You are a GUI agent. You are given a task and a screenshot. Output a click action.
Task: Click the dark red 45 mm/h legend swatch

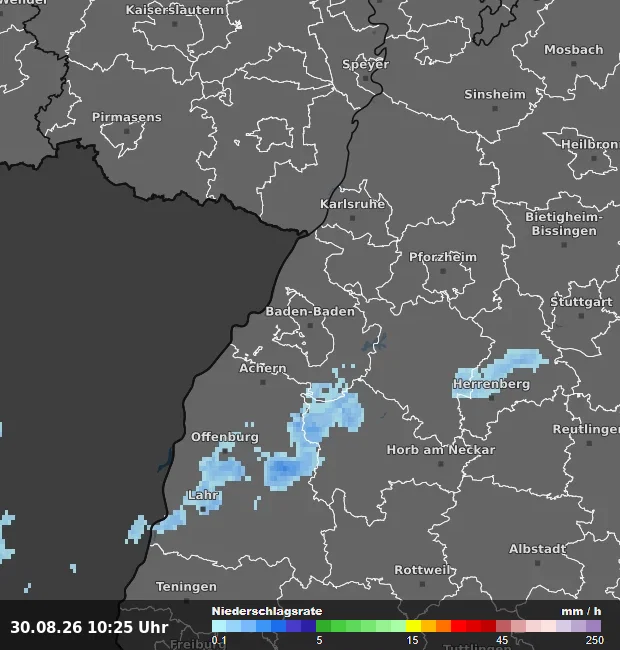pyautogui.click(x=488, y=626)
